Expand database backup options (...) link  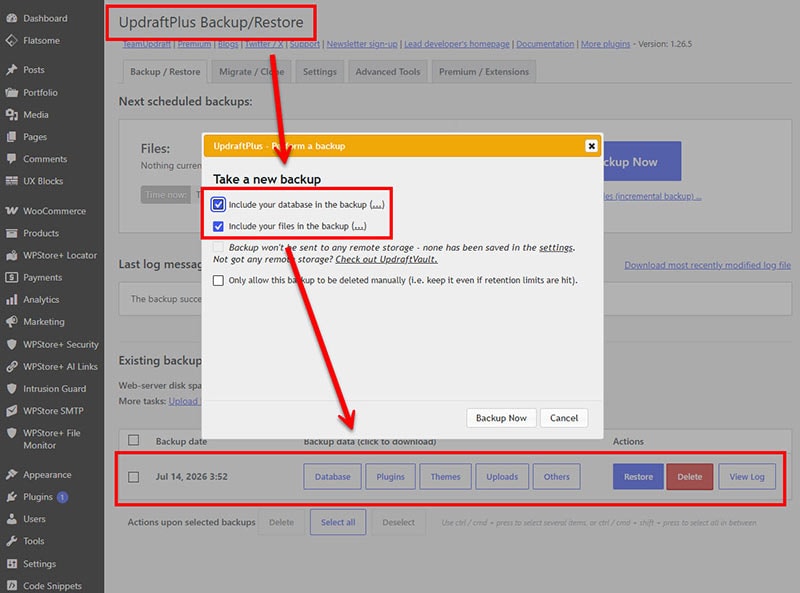(x=377, y=205)
